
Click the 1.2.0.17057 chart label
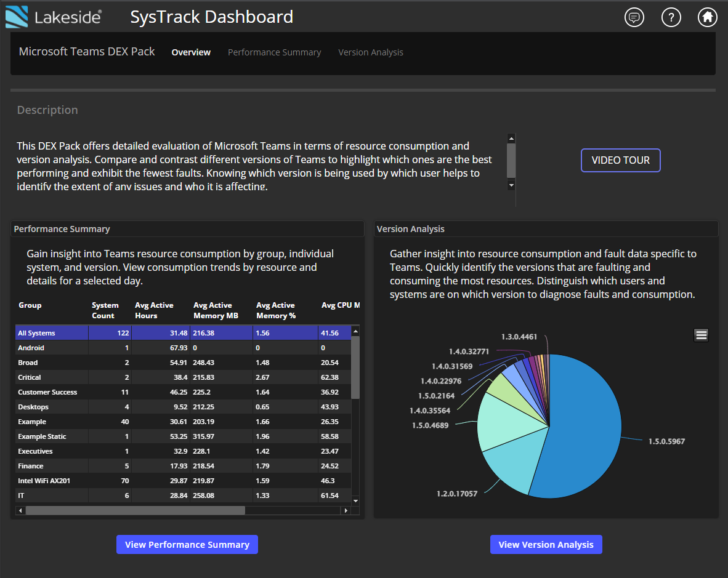[457, 494]
